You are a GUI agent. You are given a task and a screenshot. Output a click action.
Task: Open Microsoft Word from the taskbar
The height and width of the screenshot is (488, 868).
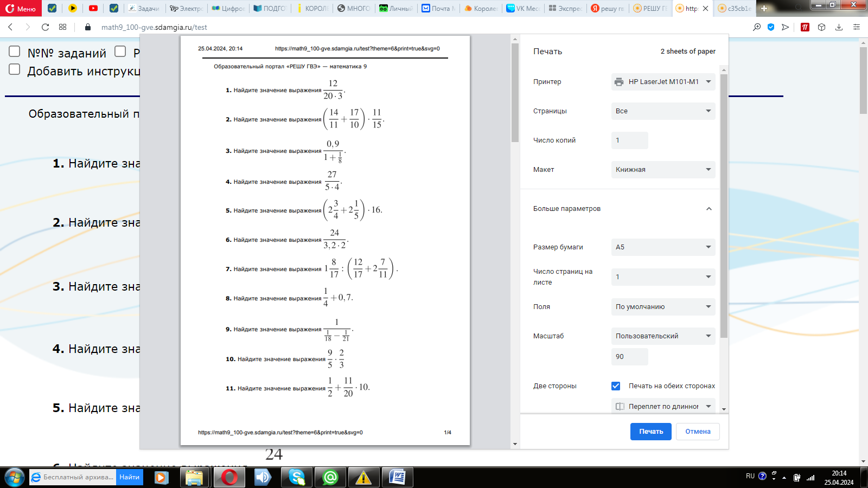click(x=398, y=477)
